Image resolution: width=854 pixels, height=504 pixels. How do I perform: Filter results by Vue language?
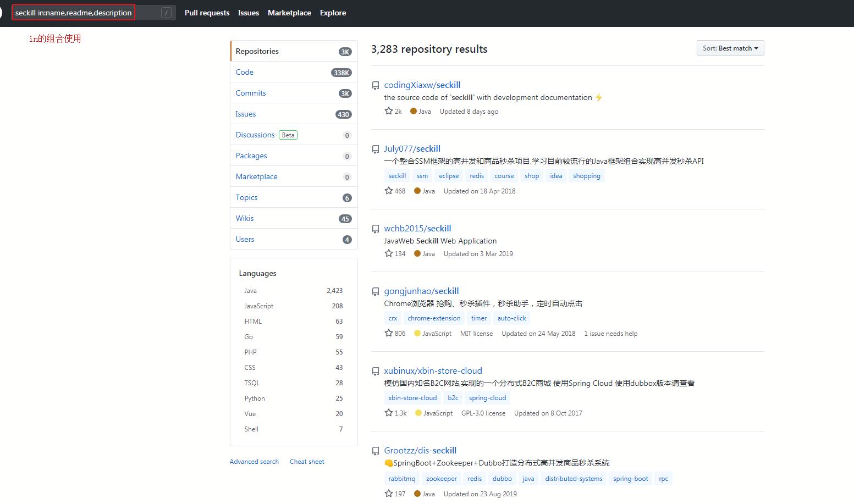point(294,413)
